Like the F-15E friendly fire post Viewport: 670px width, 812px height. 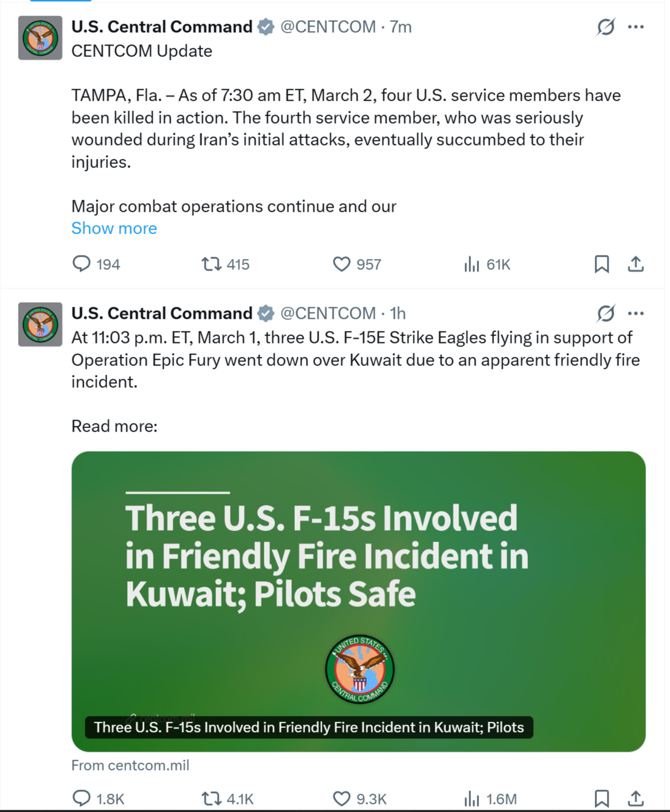341,798
